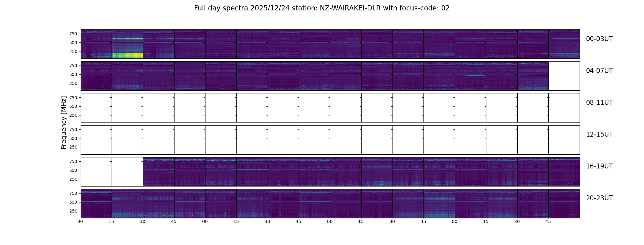Click the 250 tick label of the 20-23UT row

[73, 211]
